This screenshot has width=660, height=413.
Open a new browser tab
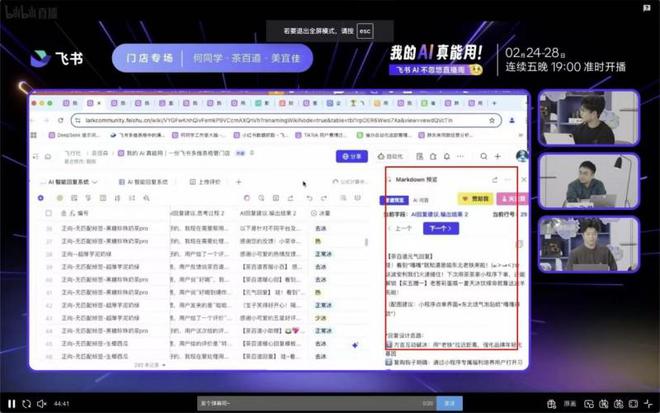pyautogui.click(x=494, y=103)
